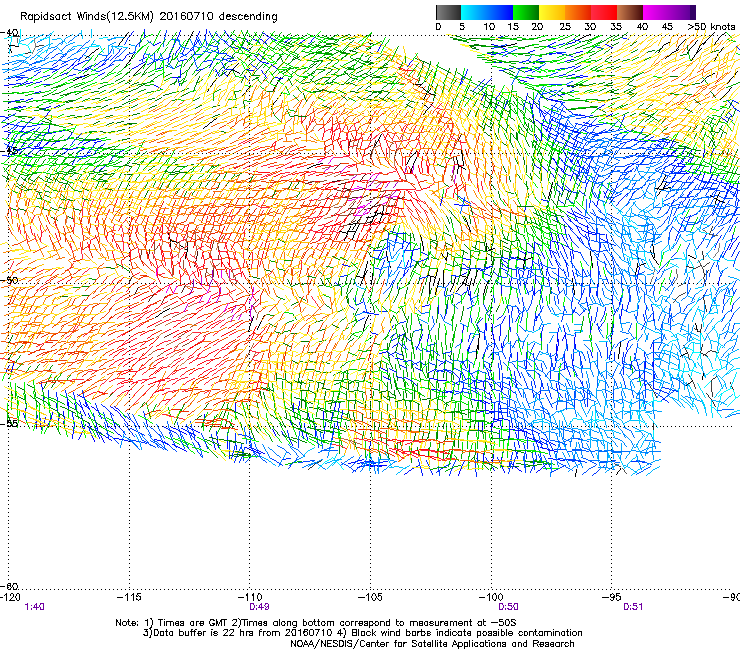The width and height of the screenshot is (740, 650).
Task: Click the -120 longitude axis label
Action: [10, 597]
